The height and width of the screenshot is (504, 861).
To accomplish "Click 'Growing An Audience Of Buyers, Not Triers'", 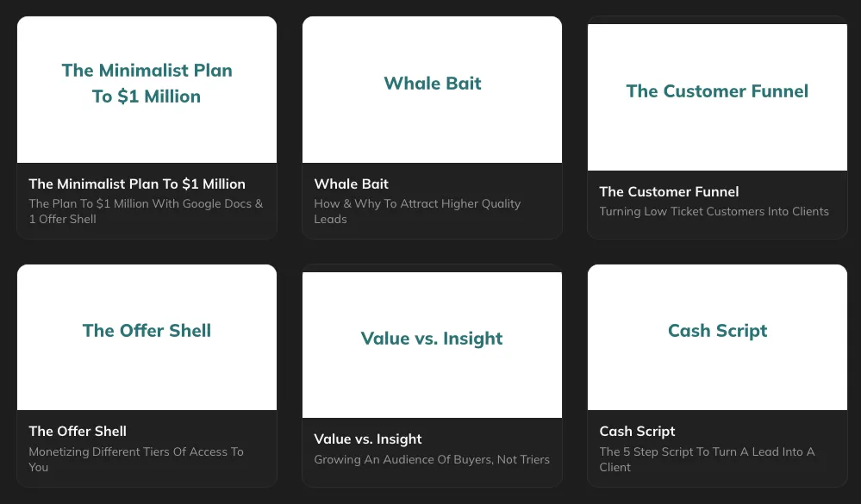I will (x=432, y=459).
